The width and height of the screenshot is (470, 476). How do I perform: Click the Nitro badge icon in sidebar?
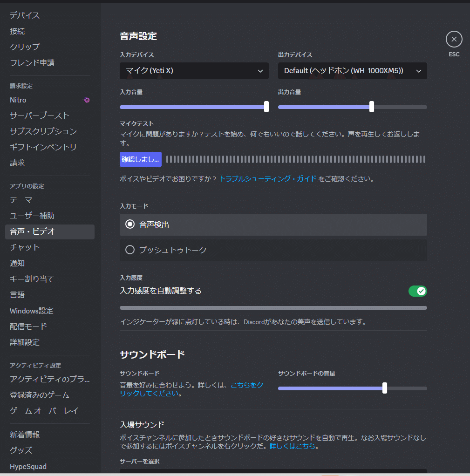point(86,100)
